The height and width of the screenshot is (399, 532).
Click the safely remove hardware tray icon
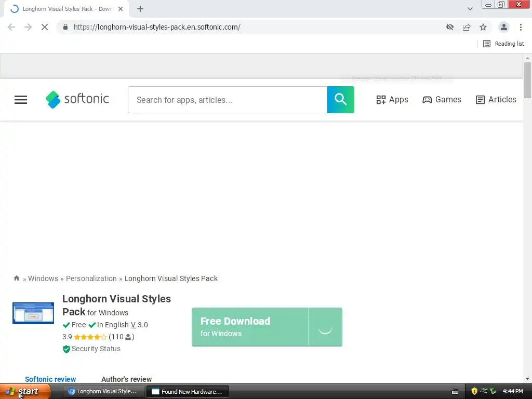coord(493,391)
